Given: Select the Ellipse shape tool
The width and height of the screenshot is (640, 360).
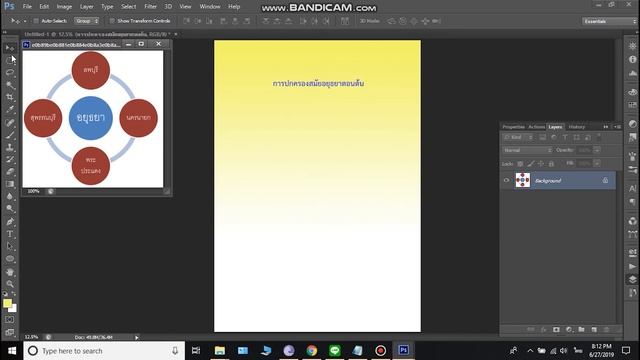Looking at the screenshot, I should [x=10, y=259].
